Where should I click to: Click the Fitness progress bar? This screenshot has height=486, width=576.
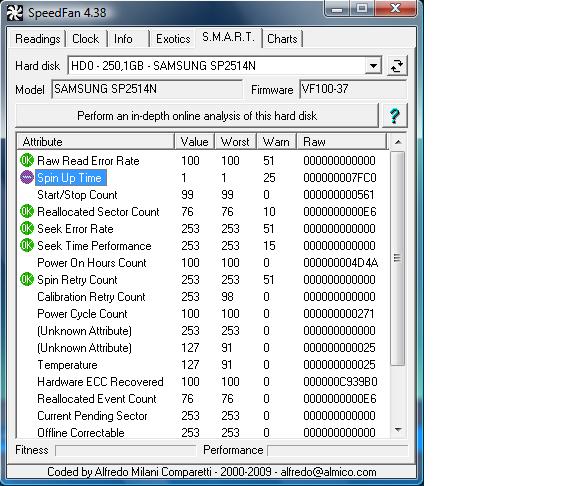point(125,450)
